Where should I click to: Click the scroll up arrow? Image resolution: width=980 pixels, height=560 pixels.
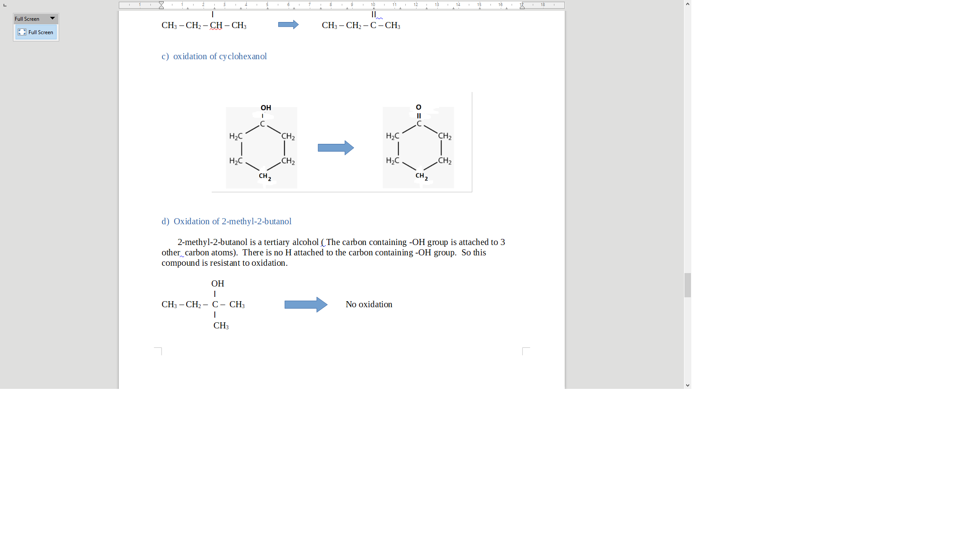pos(687,4)
